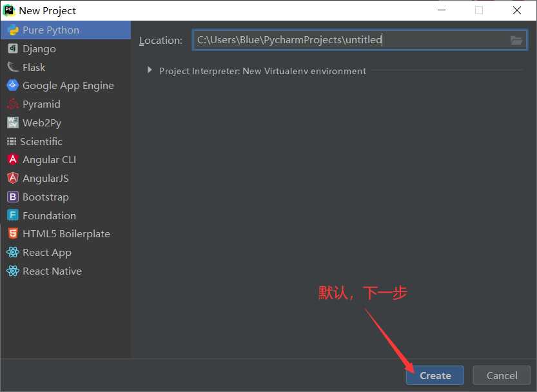The height and width of the screenshot is (392, 537).
Task: Click the Bootstrap B icon
Action: [x=13, y=197]
